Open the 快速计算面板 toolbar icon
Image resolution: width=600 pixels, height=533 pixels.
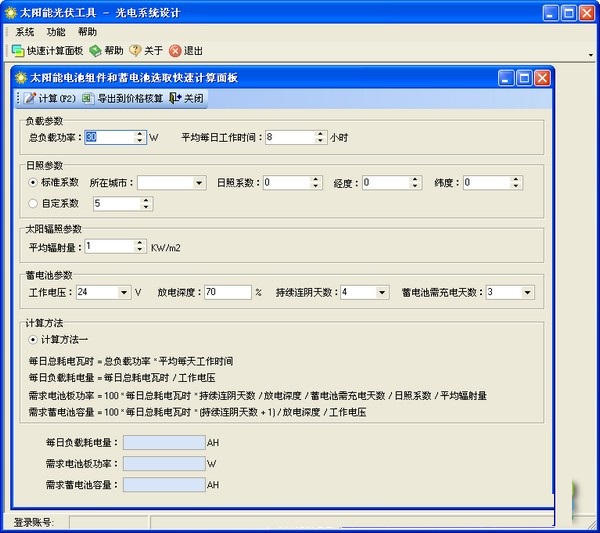18,51
